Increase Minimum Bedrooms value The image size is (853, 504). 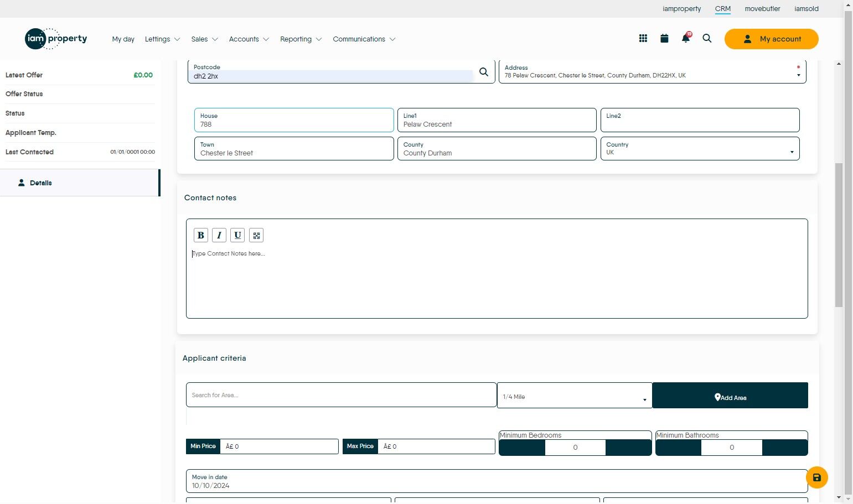coord(628,448)
